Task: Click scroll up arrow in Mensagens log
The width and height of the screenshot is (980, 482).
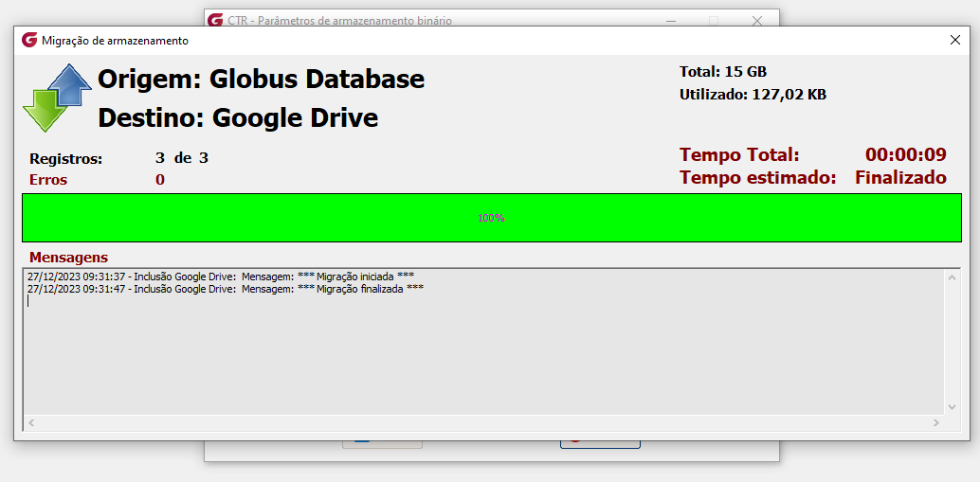Action: (x=952, y=277)
